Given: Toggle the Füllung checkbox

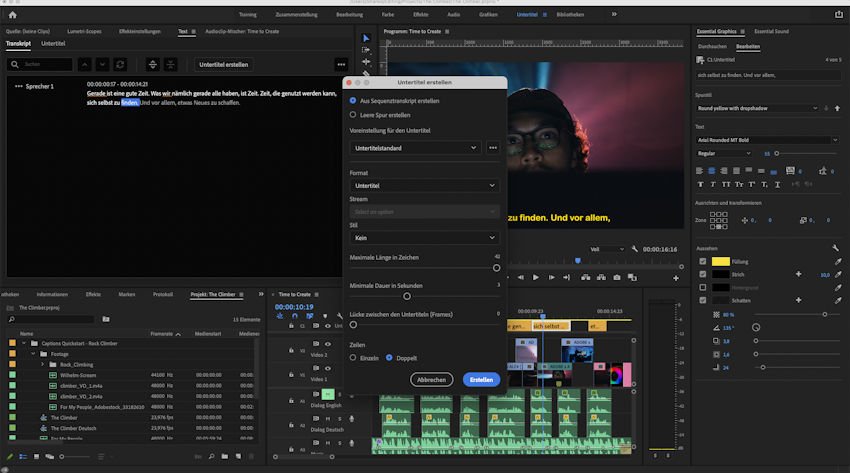Looking at the screenshot, I should [702, 261].
